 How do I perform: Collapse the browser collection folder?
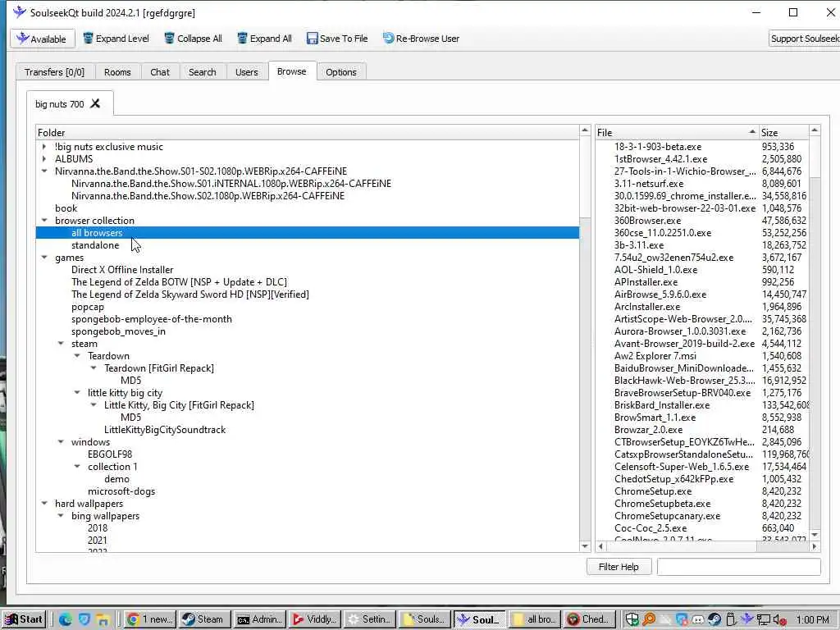[x=44, y=220]
